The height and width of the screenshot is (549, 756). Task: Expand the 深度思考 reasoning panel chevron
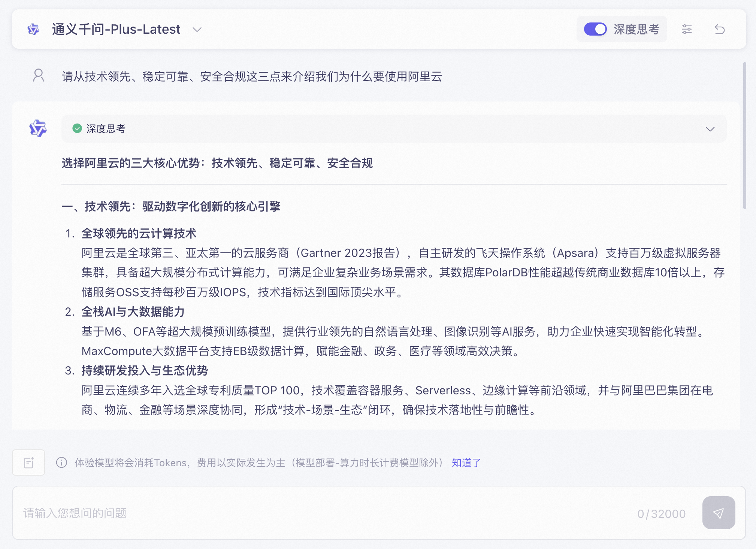tap(710, 129)
